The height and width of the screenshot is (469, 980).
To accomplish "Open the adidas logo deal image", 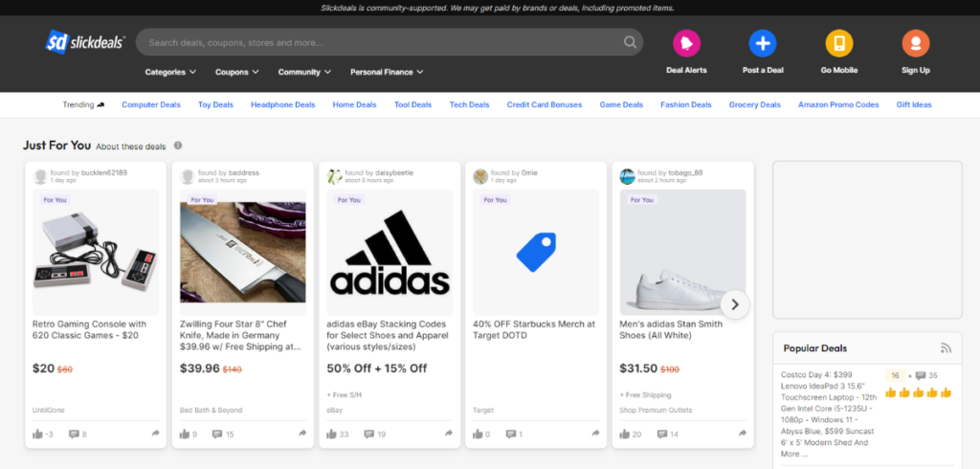I will pyautogui.click(x=390, y=252).
